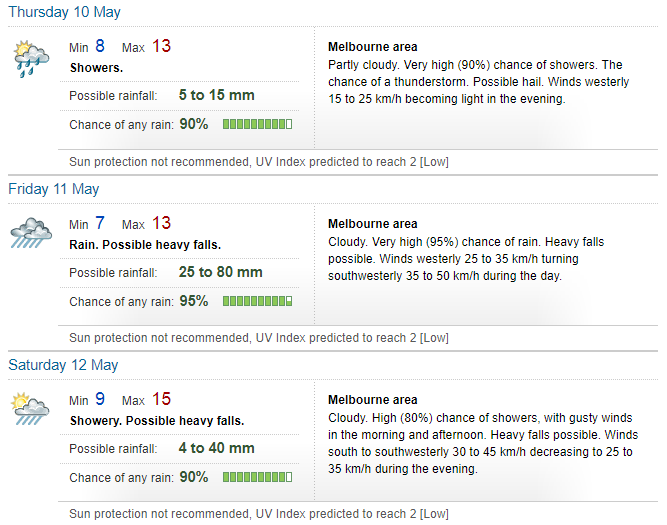Select Saturday's 4 to 40 mm rainfall
Image resolution: width=667 pixels, height=525 pixels.
(x=217, y=448)
